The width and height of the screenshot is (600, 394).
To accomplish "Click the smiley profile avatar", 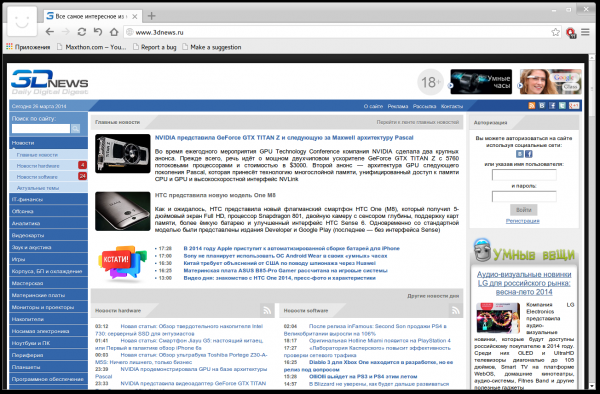I will (x=22, y=21).
